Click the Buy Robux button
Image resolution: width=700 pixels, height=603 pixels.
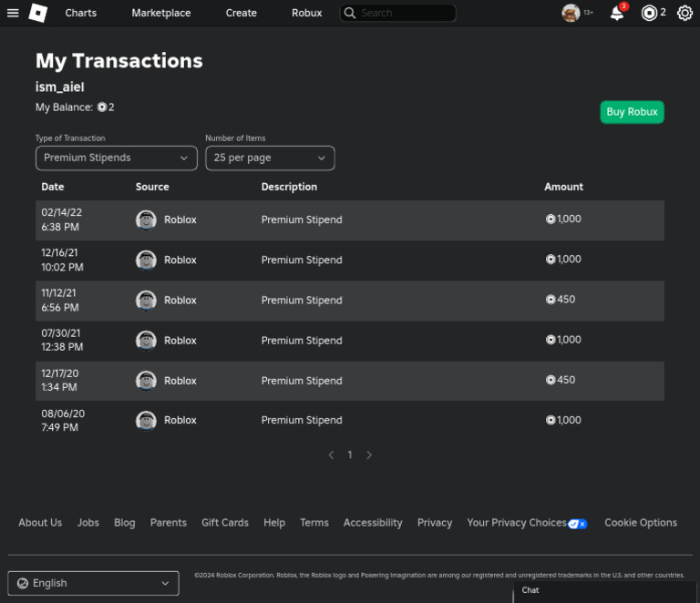pos(633,112)
